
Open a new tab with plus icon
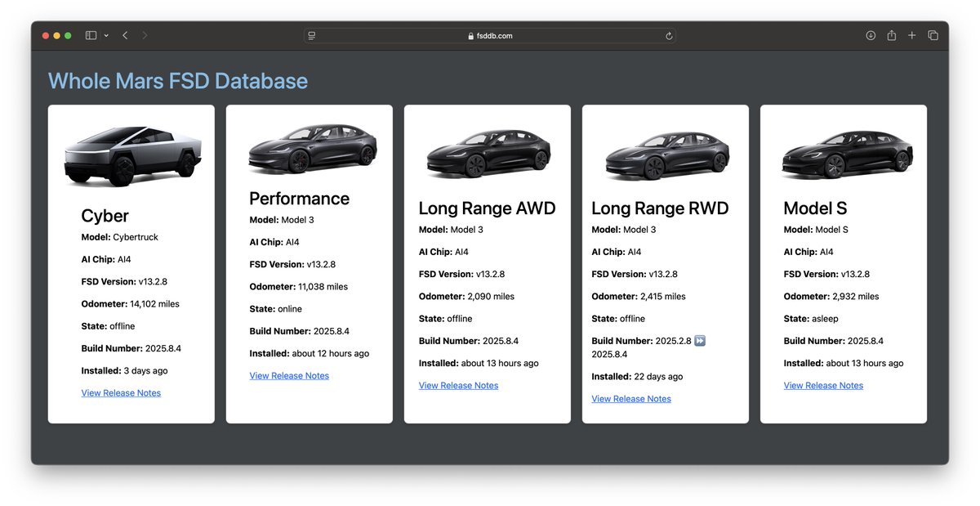(911, 36)
